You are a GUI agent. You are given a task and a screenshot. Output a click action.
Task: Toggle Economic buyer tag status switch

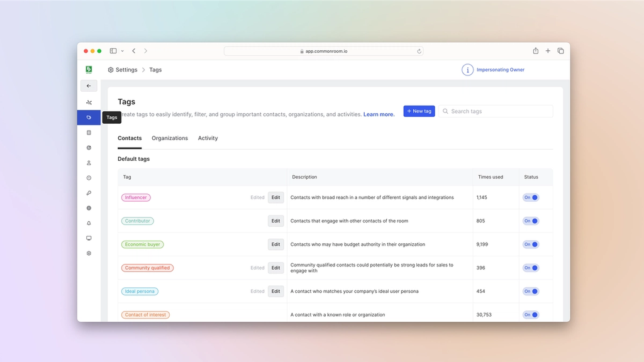pyautogui.click(x=531, y=244)
